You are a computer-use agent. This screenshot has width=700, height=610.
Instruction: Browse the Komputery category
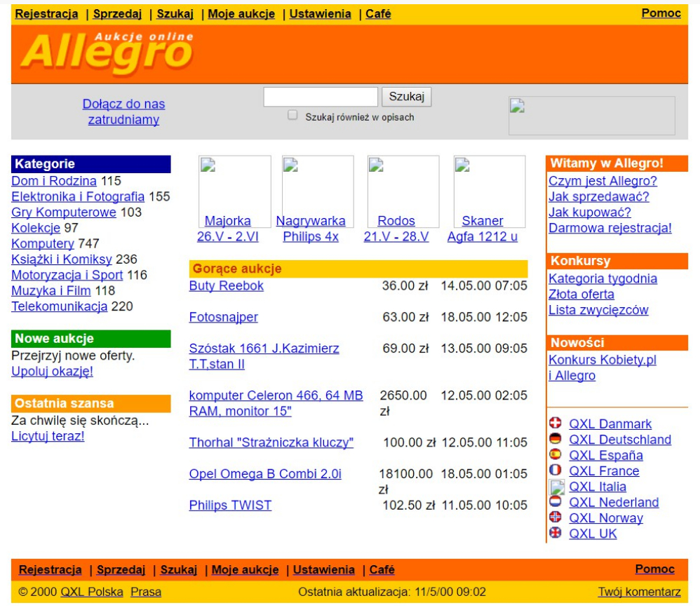pos(43,243)
